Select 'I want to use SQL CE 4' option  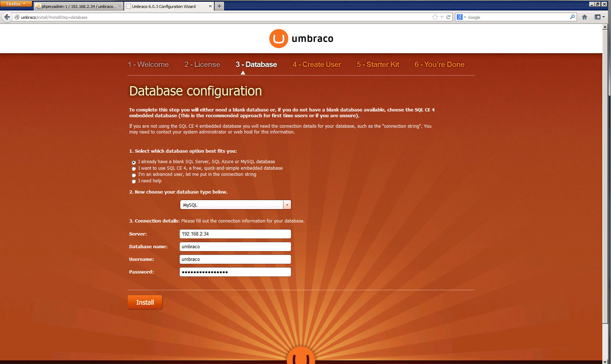(x=134, y=169)
